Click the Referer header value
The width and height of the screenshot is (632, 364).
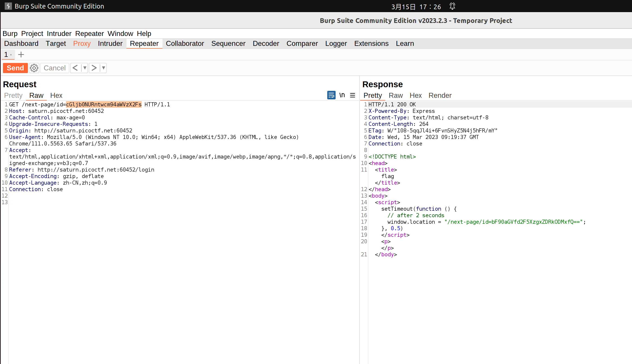point(96,170)
